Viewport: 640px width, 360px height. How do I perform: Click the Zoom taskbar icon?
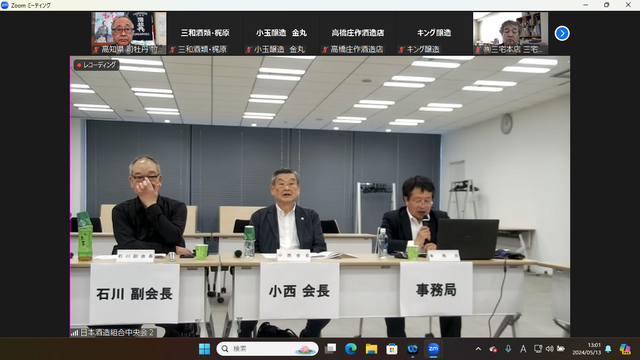pyautogui.click(x=433, y=349)
